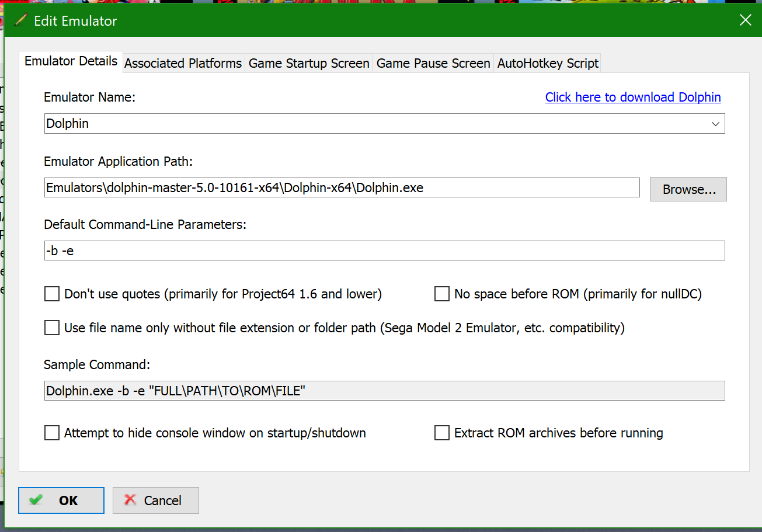Switch to the Game Pause Screen tab
This screenshot has height=532, width=762.
[433, 63]
